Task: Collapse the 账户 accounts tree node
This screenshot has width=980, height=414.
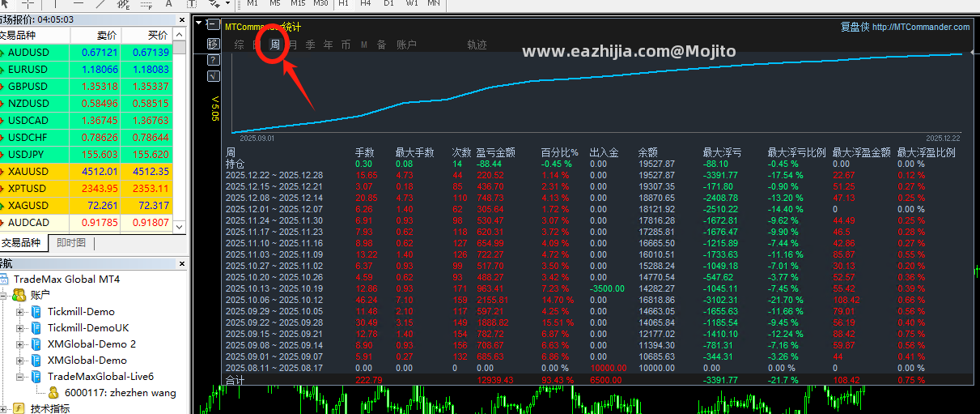Action: tap(5, 295)
